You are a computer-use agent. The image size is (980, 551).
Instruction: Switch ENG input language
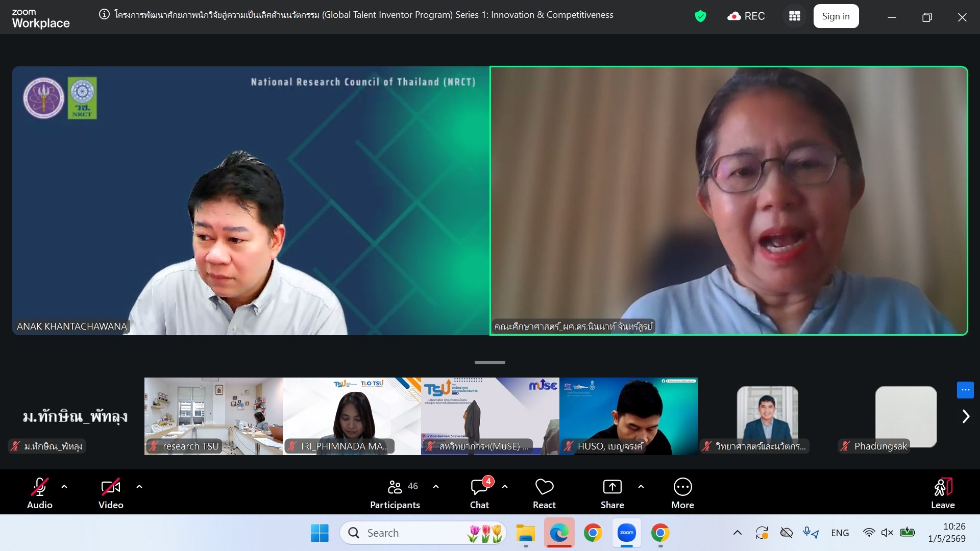840,533
